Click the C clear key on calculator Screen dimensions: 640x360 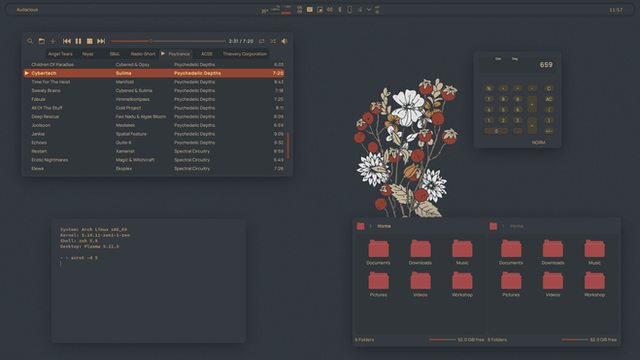point(549,88)
